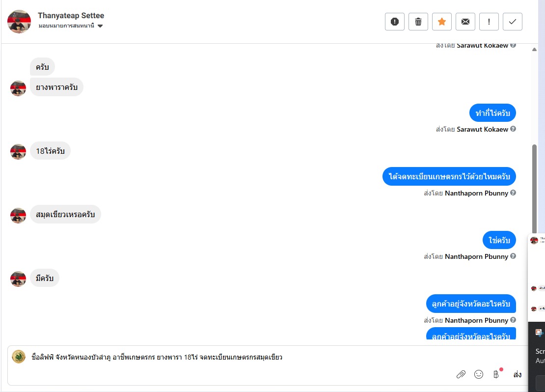
Task: Click the dropdown arrow beside assignment label
Action: tap(100, 26)
